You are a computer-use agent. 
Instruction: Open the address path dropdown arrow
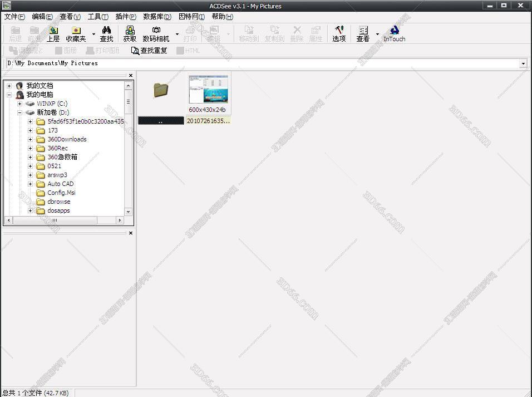(x=523, y=63)
